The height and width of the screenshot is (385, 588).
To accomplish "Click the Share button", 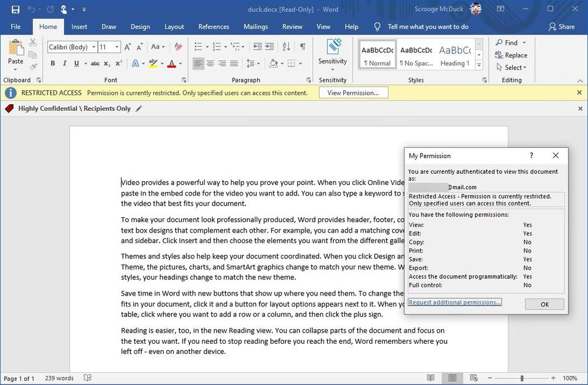I will [x=562, y=26].
